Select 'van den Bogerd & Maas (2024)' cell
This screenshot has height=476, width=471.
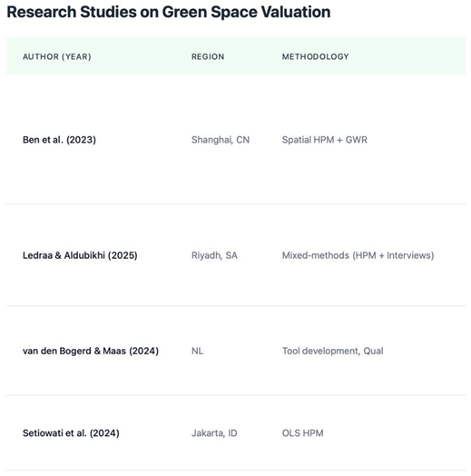point(91,351)
